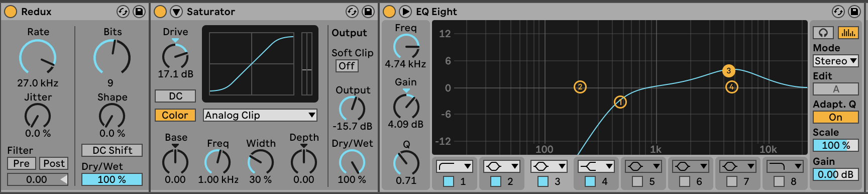Enable EQ band 5 checkbox
Image resolution: width=868 pixels, height=194 pixels.
[x=637, y=181]
